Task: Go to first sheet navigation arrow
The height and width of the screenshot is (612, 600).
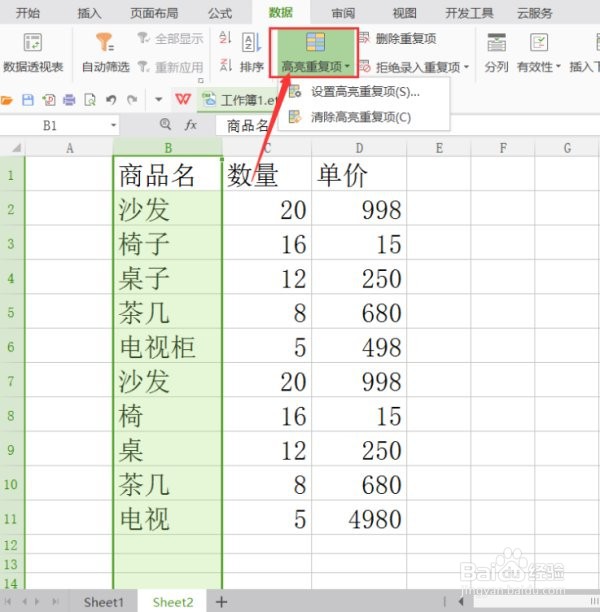Action: click(x=8, y=601)
